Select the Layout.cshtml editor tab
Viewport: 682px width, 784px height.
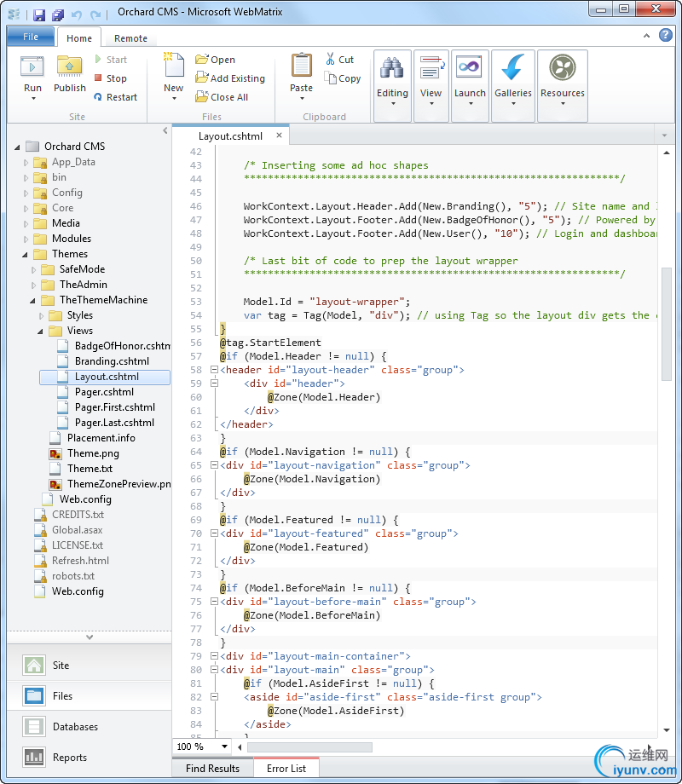point(230,136)
